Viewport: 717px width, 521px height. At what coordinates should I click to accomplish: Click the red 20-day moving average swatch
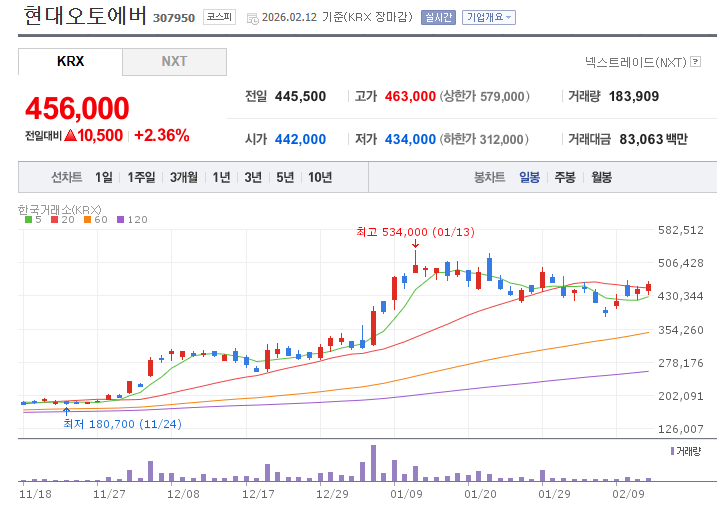click(54, 220)
